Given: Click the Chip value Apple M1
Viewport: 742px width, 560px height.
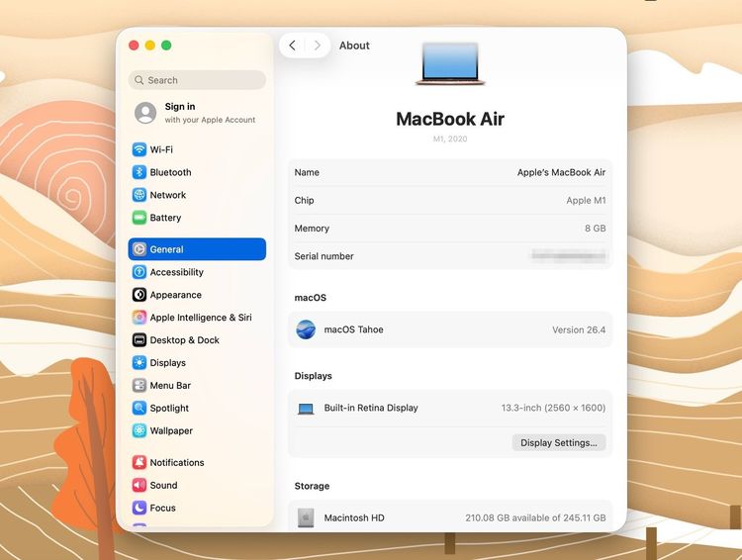Looking at the screenshot, I should click(x=586, y=200).
